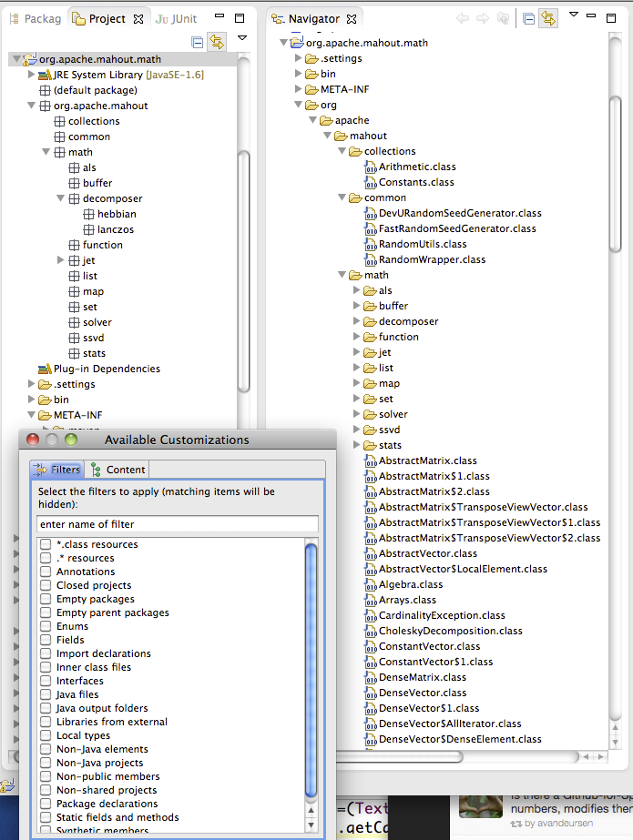
Task: Minimize the Project explorer view
Action: (220, 16)
